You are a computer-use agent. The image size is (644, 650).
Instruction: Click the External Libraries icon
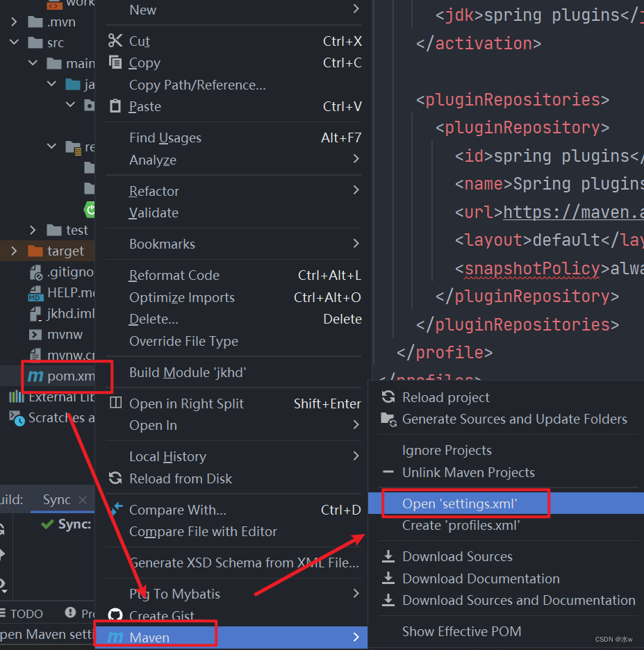click(x=16, y=397)
